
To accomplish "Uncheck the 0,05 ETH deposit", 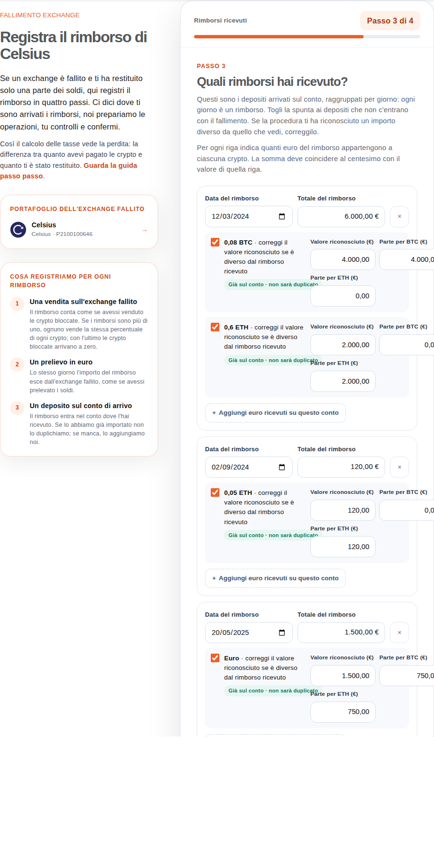I will 215,493.
